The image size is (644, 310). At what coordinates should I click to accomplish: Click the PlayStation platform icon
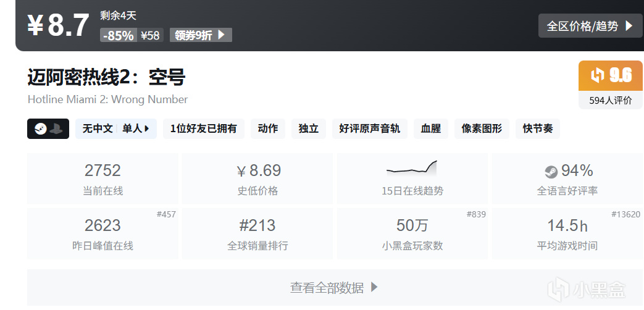56,129
